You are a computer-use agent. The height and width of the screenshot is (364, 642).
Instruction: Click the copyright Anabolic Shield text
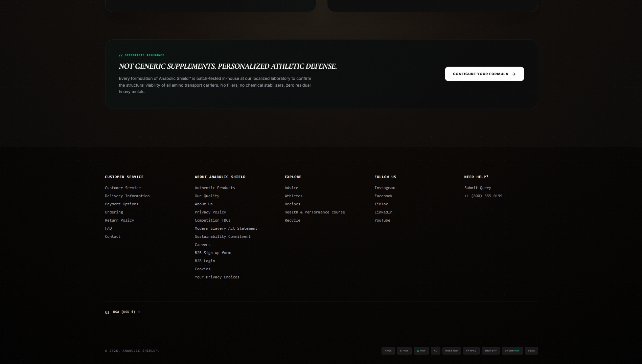(132, 351)
